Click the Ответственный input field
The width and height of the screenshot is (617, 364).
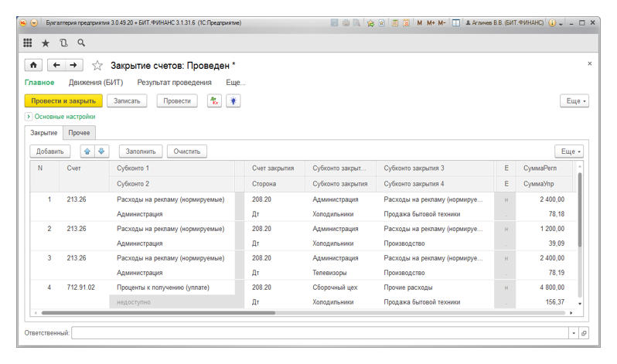click(x=320, y=333)
